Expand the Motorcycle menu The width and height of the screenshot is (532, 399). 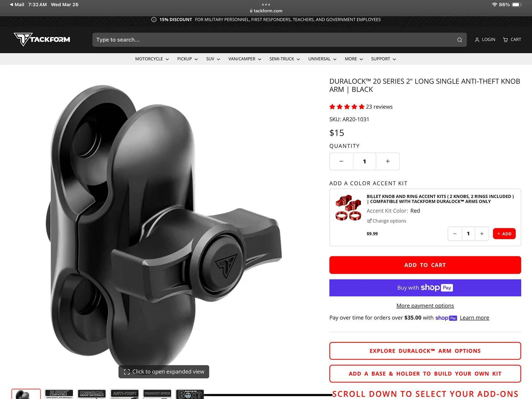[152, 59]
